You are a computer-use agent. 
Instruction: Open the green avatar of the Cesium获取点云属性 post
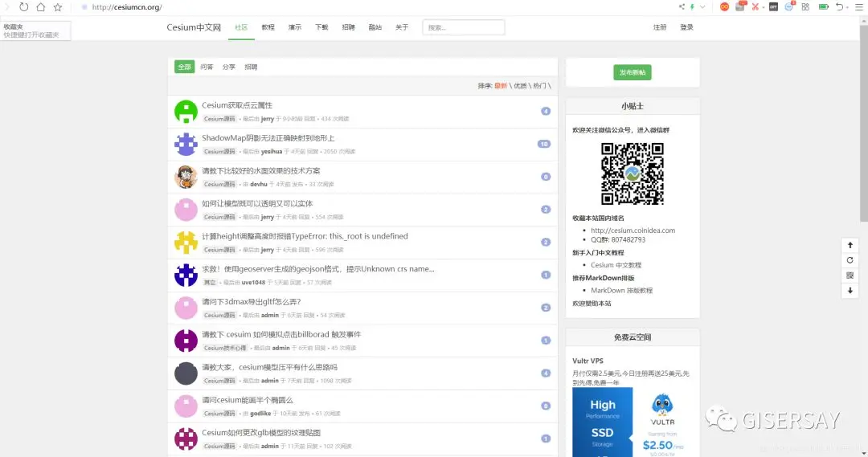tap(186, 111)
